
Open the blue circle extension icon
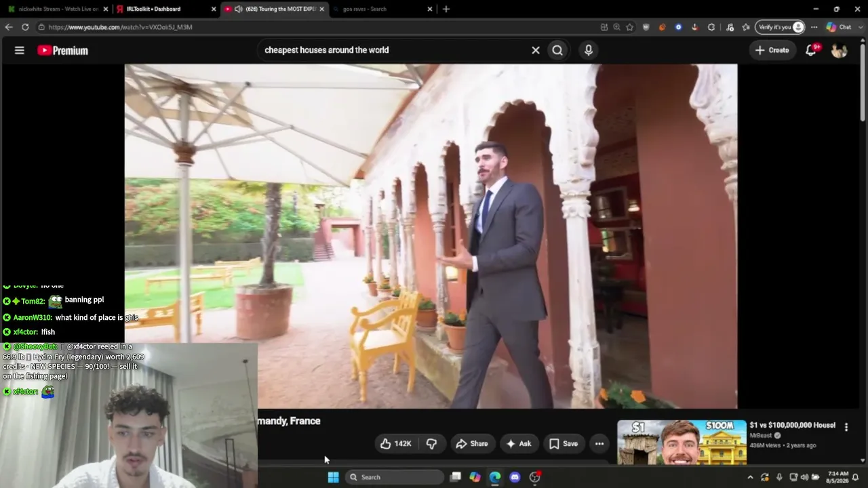(x=679, y=27)
